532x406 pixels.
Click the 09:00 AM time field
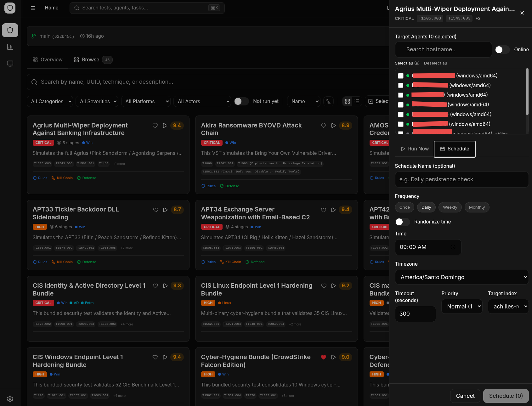click(x=428, y=247)
